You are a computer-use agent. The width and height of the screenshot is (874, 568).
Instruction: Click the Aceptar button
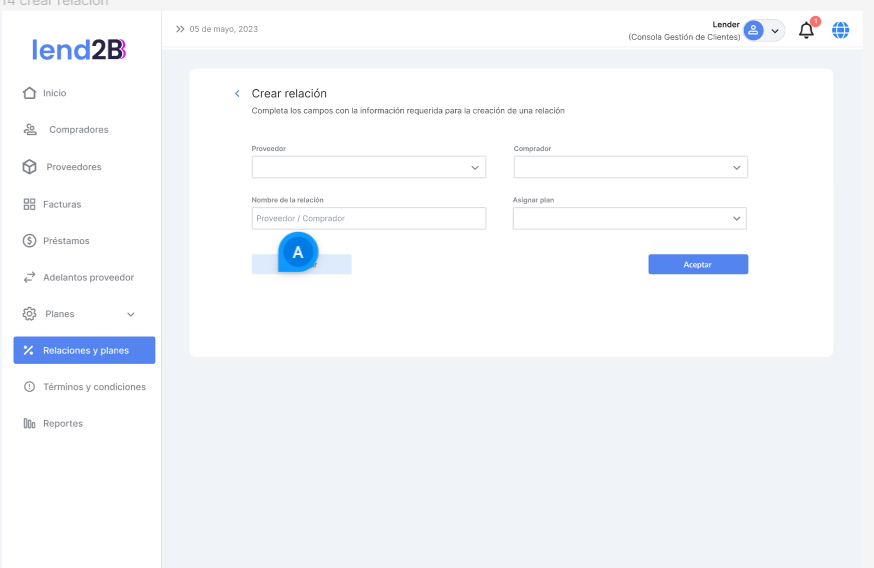[x=697, y=264]
